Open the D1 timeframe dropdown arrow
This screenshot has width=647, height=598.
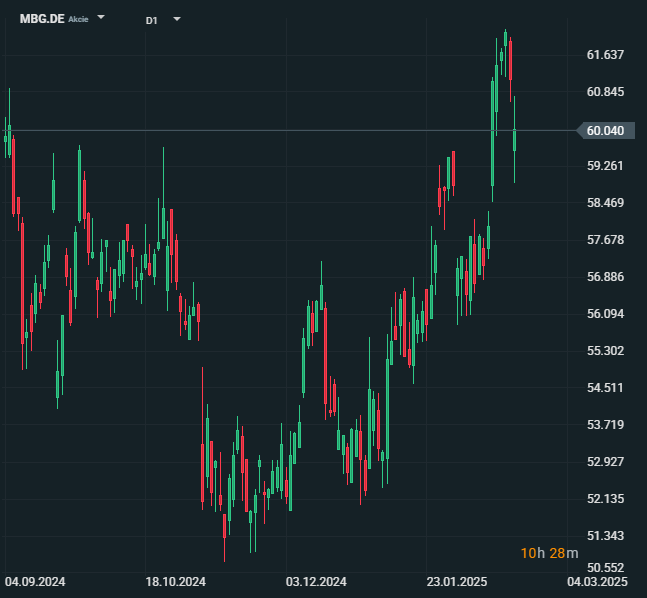coord(177,19)
